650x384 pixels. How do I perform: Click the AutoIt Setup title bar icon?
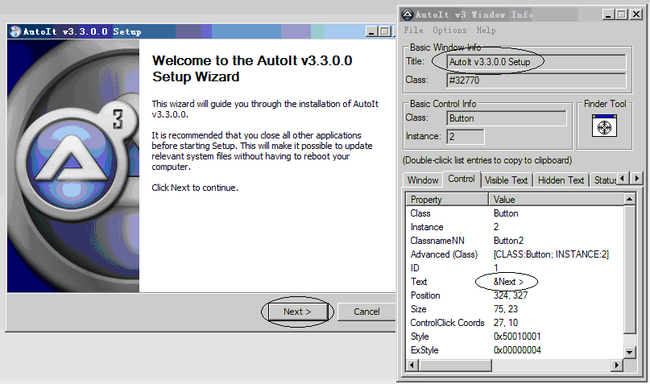pos(15,32)
